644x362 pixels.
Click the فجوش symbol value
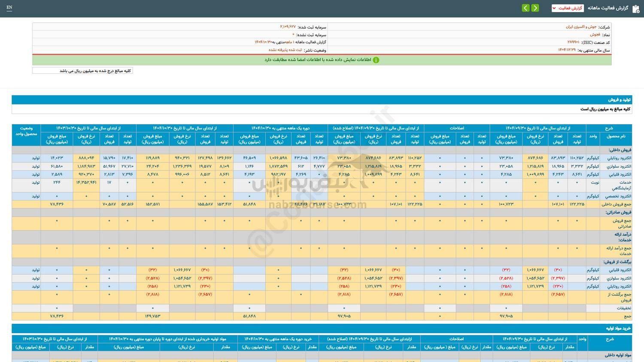click(595, 34)
